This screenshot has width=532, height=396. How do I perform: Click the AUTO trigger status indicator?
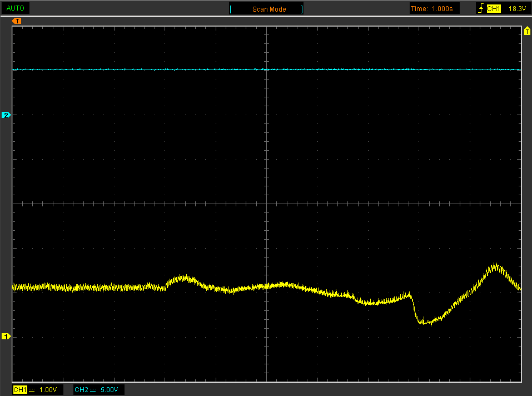[x=15, y=8]
